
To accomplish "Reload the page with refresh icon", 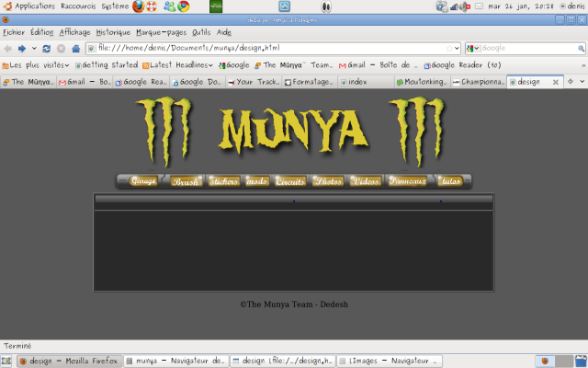I will [47, 49].
